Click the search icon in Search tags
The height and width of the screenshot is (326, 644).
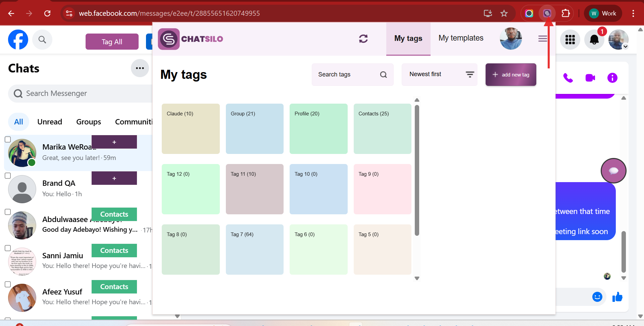384,74
